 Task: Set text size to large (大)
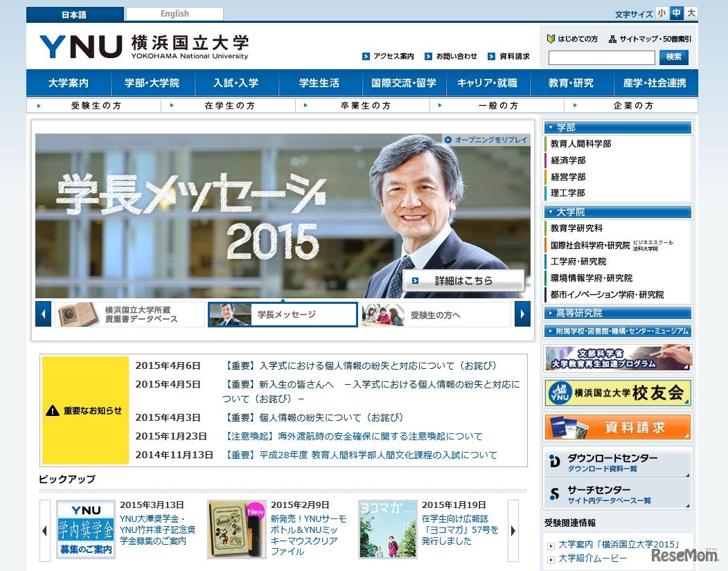(x=691, y=13)
